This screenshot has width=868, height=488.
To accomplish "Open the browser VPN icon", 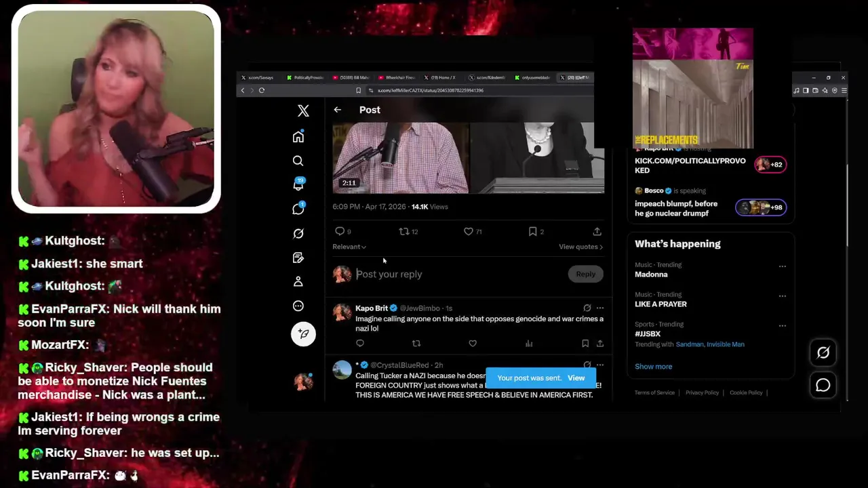I will pos(834,90).
